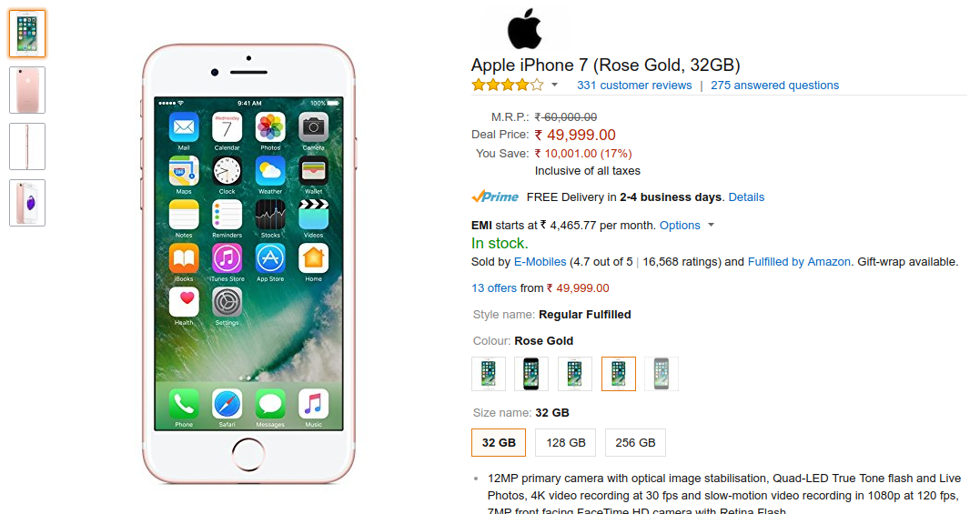Screen dimensions: 980x514
Task: View the 13 offers link
Action: pyautogui.click(x=494, y=287)
